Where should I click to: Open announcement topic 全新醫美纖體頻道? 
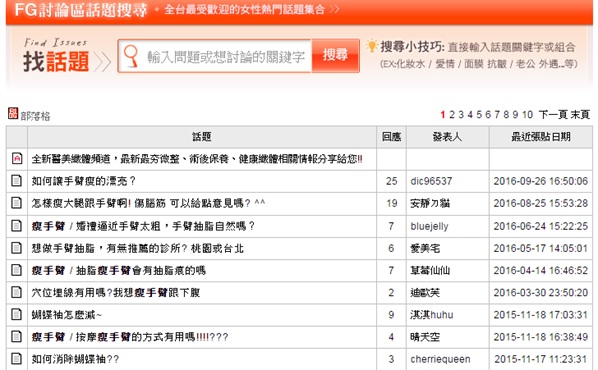197,159
